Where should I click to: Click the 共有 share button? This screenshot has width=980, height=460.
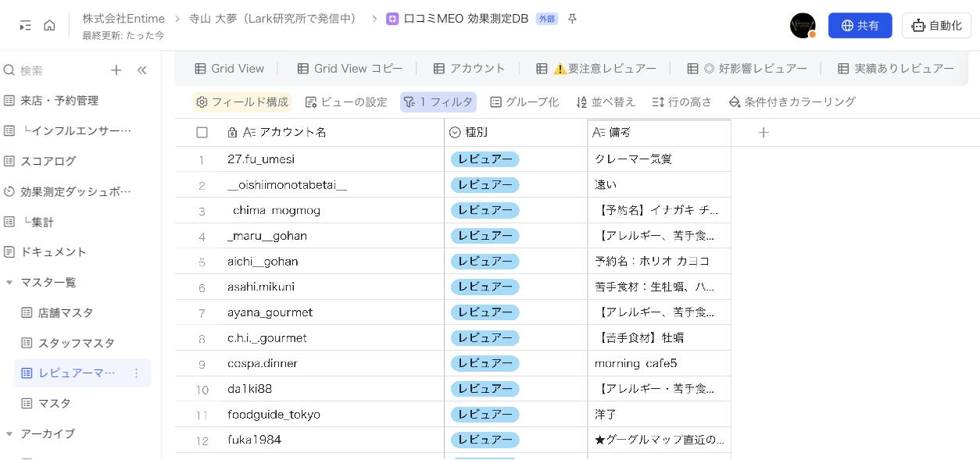point(860,26)
